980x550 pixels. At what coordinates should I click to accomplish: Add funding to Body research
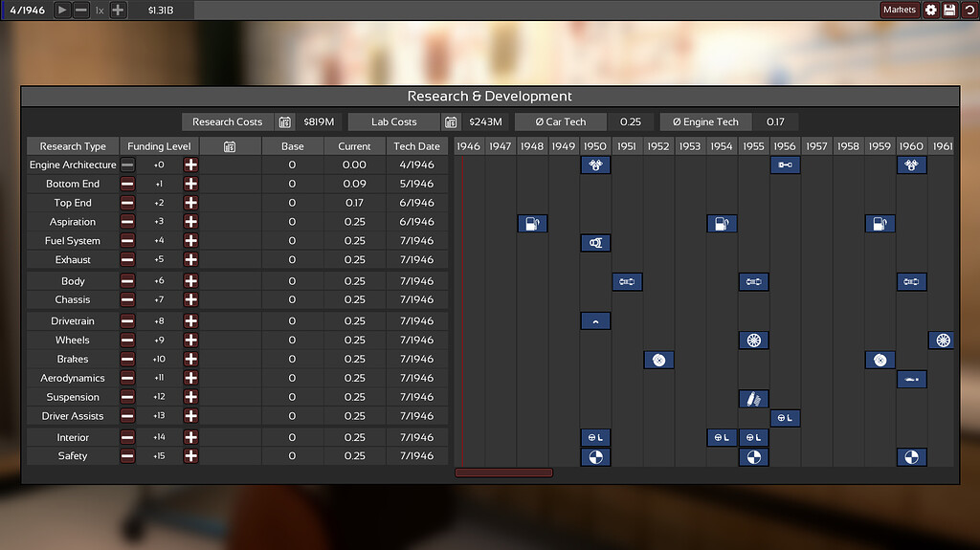tap(191, 281)
